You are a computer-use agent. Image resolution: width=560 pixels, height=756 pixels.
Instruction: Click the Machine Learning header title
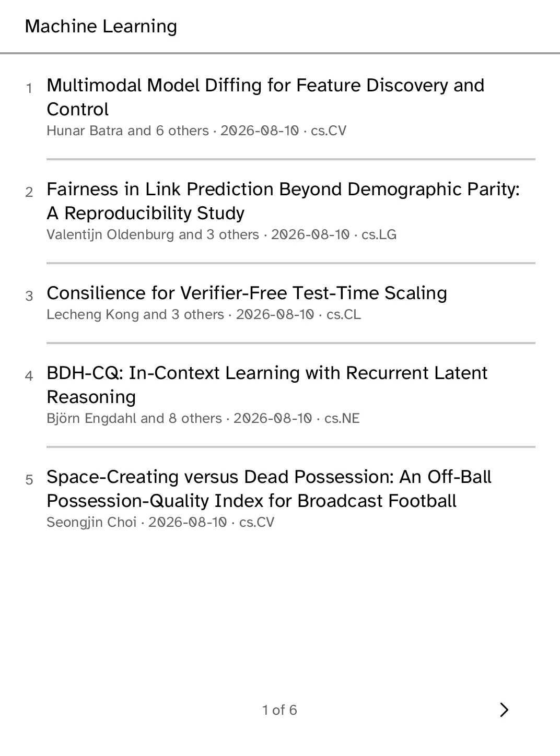pyautogui.click(x=101, y=26)
